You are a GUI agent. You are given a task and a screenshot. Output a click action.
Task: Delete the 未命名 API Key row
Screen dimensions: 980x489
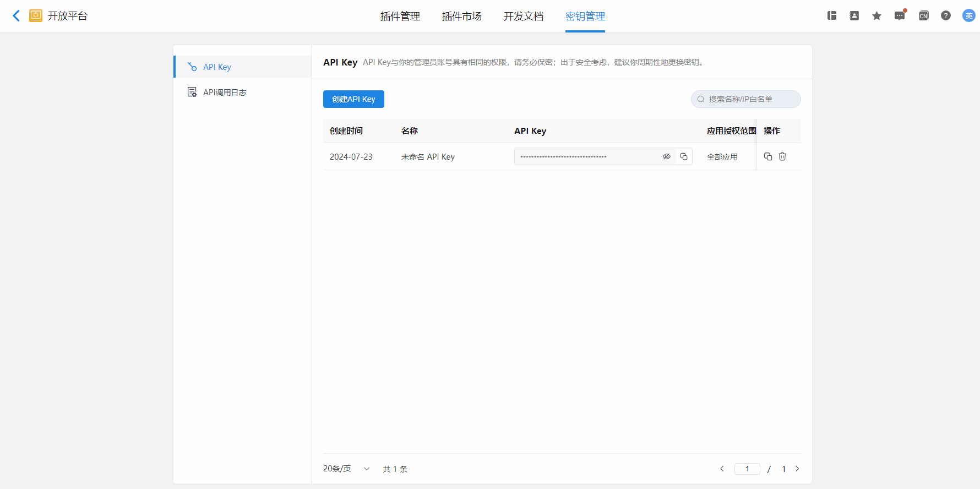coord(782,156)
